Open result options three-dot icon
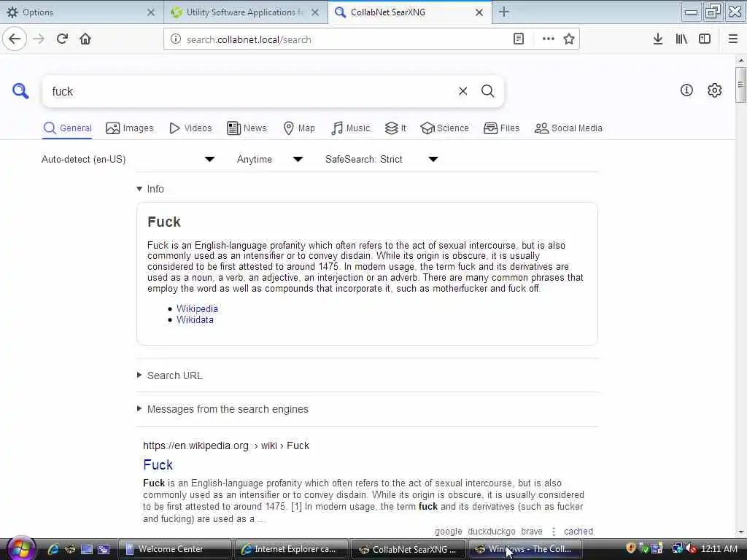 554,532
